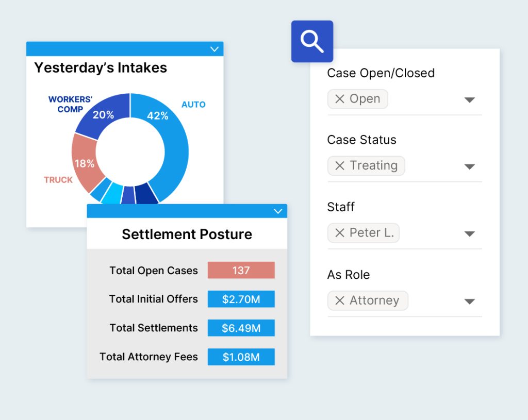This screenshot has width=528, height=420.
Task: Remove the Treating status filter tag
Action: coord(339,166)
